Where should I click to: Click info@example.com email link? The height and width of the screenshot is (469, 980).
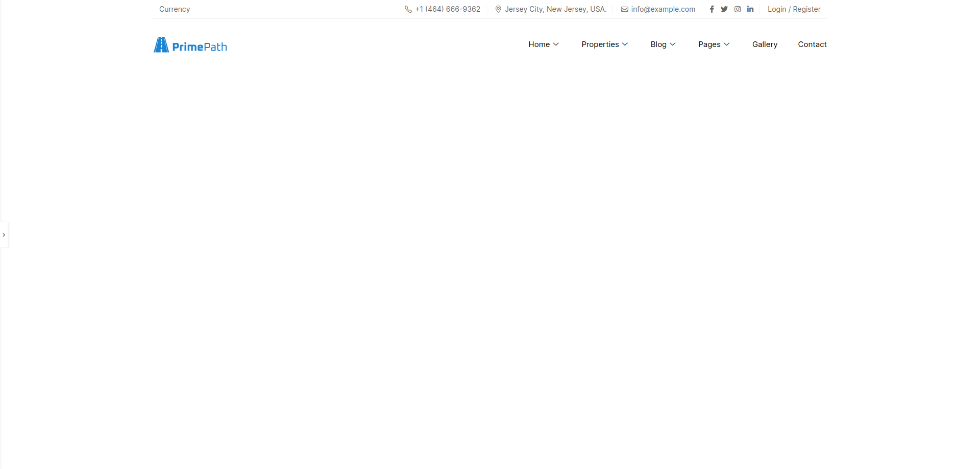click(663, 9)
